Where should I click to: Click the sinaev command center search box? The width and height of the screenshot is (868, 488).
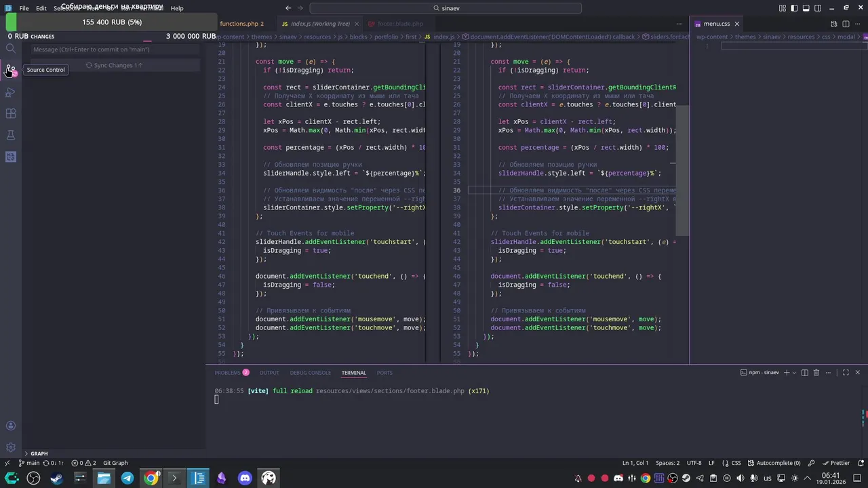point(446,8)
